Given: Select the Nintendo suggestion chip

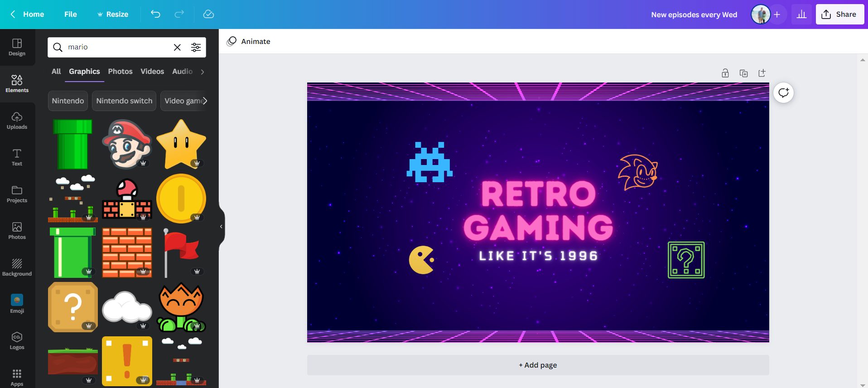Looking at the screenshot, I should pyautogui.click(x=68, y=101).
